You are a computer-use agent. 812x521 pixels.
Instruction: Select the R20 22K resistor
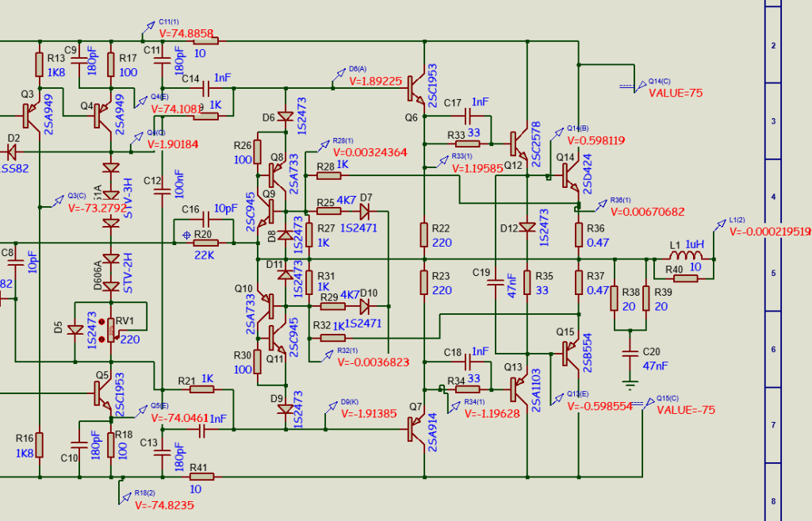[x=204, y=242]
